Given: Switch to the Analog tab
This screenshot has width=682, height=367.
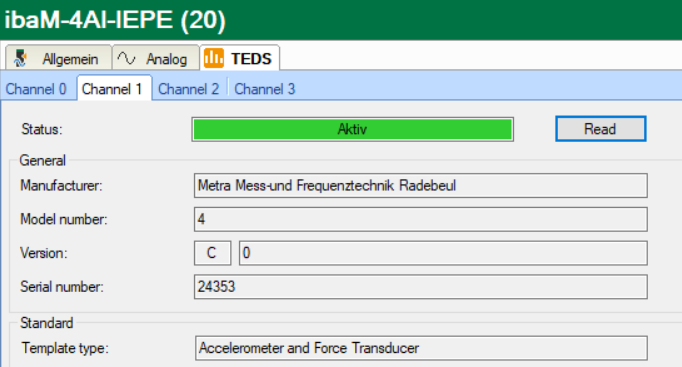Looking at the screenshot, I should tap(156, 58).
